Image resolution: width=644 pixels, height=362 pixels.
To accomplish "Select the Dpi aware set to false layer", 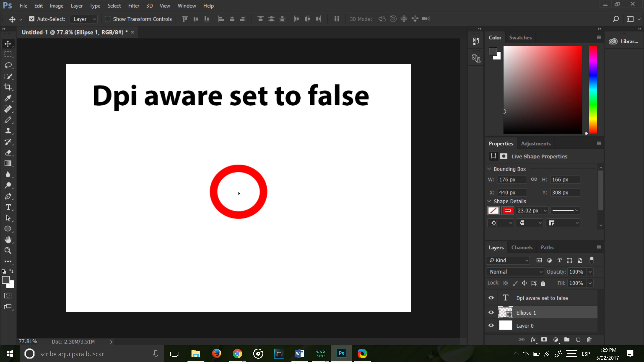I will (x=542, y=298).
